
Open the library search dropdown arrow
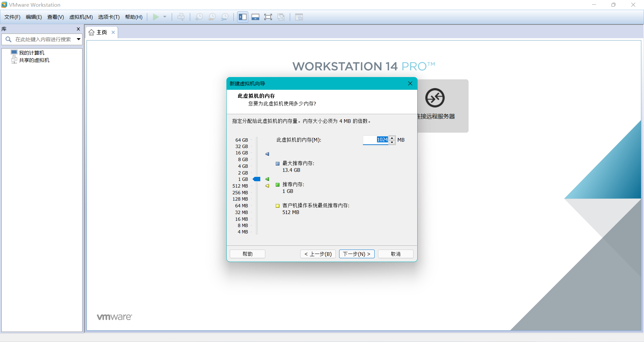click(78, 39)
